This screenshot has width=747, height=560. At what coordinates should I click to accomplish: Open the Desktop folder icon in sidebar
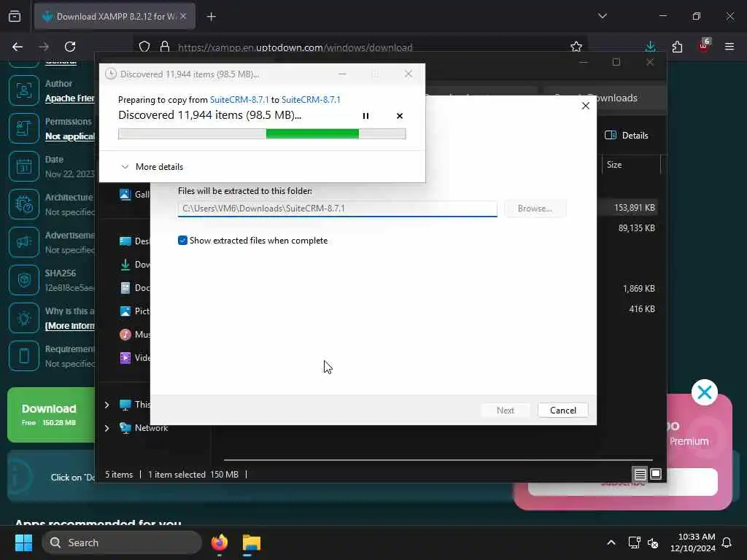click(125, 241)
